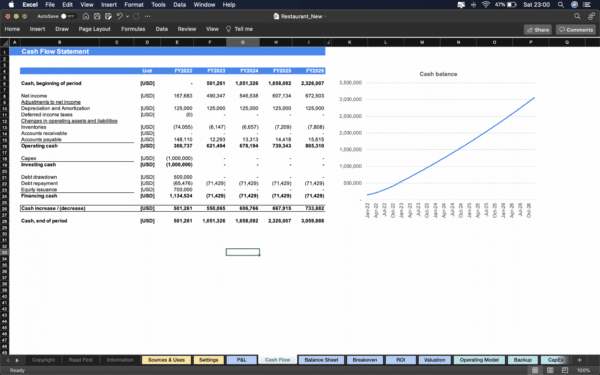Viewport: 600px width, 375px height.
Task: Switch to the ROI sheet tab
Action: tap(401, 360)
